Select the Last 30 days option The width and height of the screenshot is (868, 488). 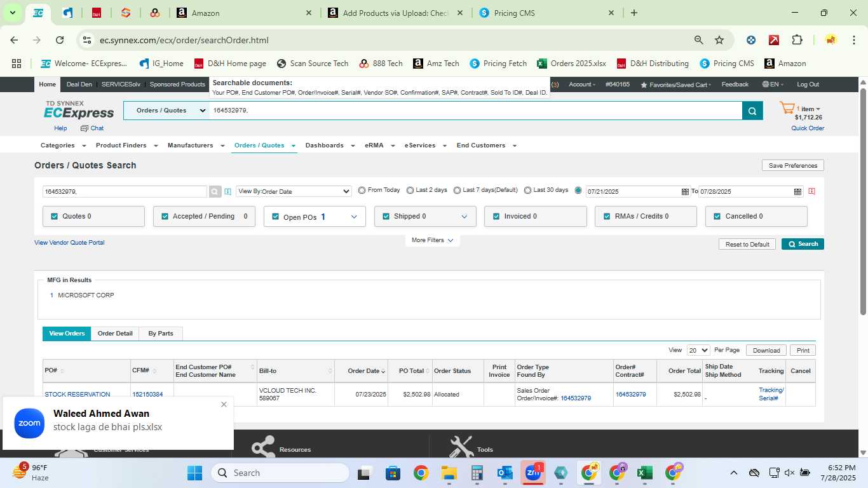(x=528, y=190)
